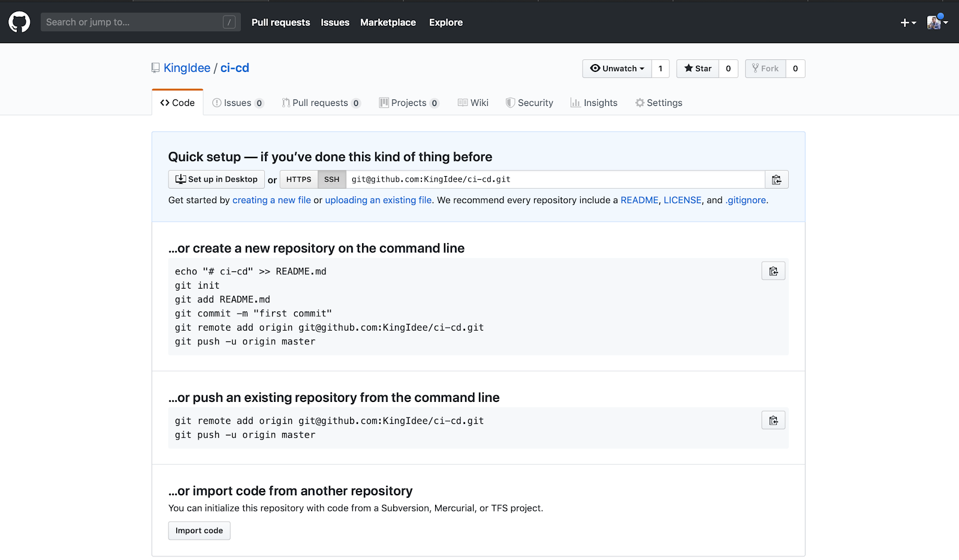
Task: Open Marketplace from the top navigation
Action: [x=388, y=22]
